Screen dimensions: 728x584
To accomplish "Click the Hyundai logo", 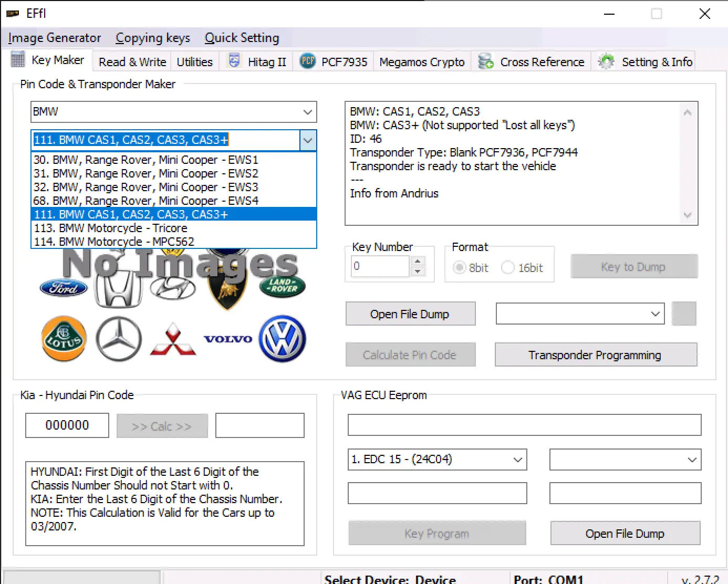I will tap(172, 288).
